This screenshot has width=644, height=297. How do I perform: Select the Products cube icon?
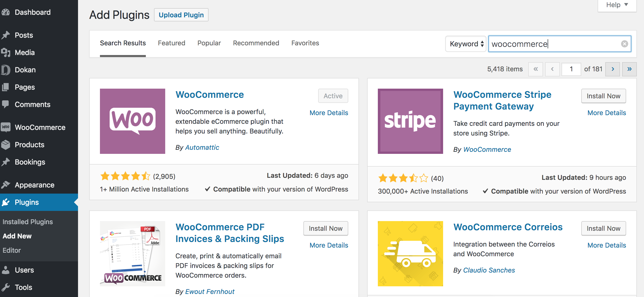pos(6,145)
